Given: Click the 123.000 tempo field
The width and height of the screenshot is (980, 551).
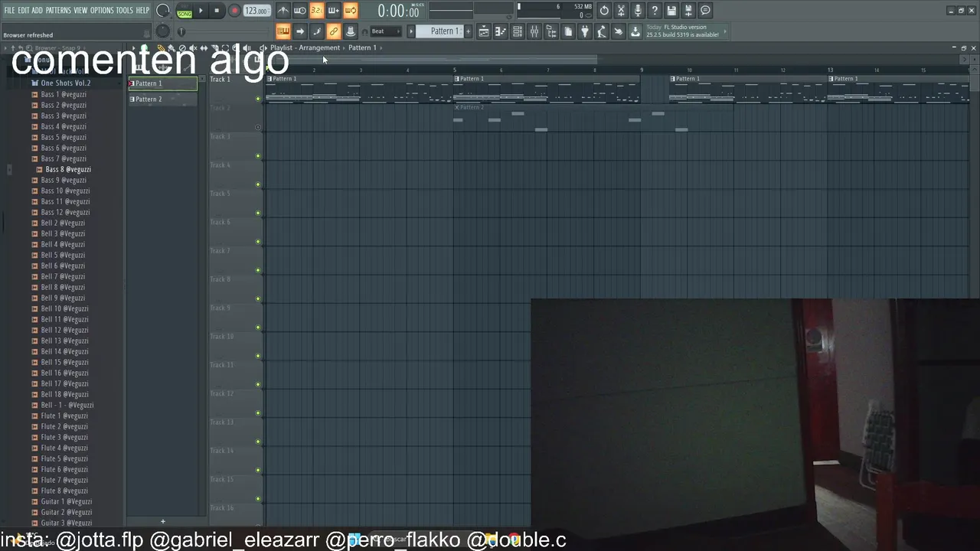Looking at the screenshot, I should (256, 11).
